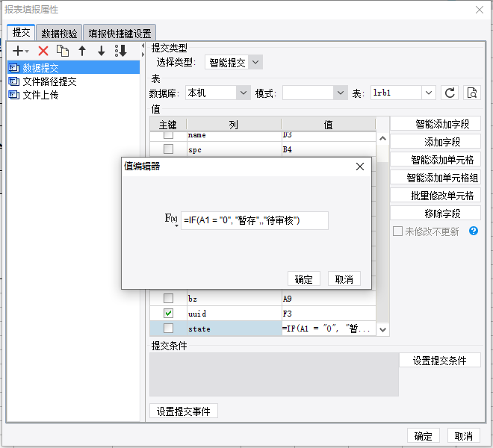Enable 未修改不更新 checkbox
The image size is (493, 448).
pos(397,231)
